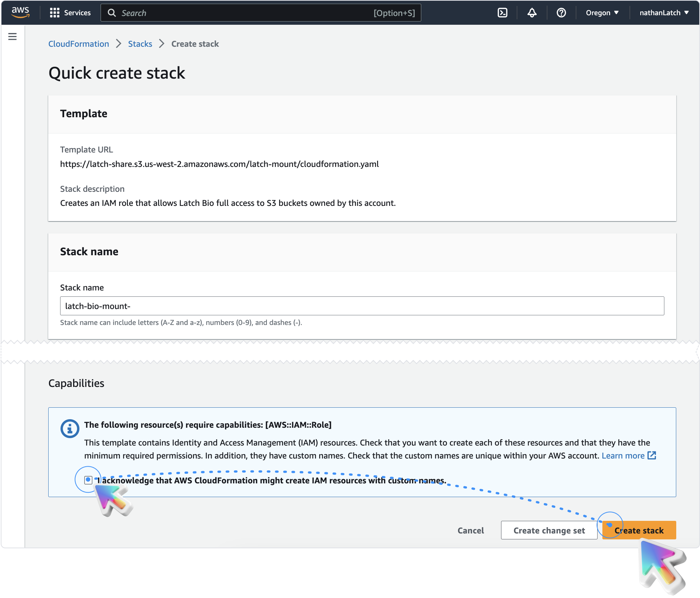Click the Stack name input field

[x=362, y=306]
